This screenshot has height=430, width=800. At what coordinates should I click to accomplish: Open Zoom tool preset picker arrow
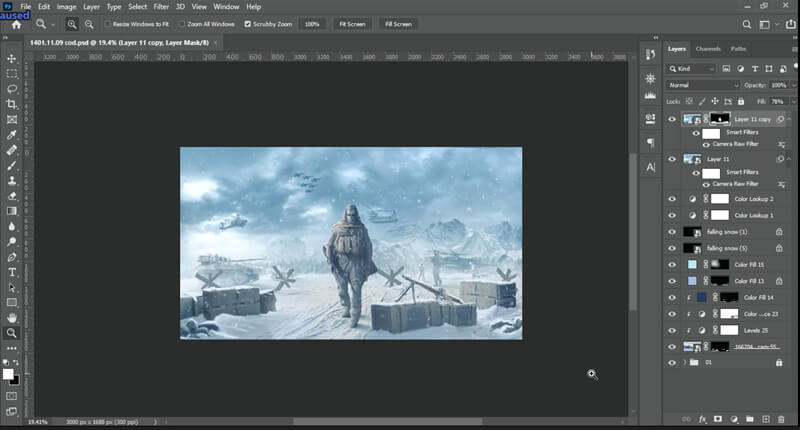[x=53, y=24]
